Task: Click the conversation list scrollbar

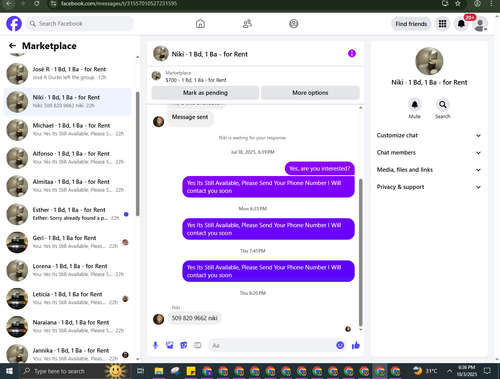Action: tap(137, 154)
